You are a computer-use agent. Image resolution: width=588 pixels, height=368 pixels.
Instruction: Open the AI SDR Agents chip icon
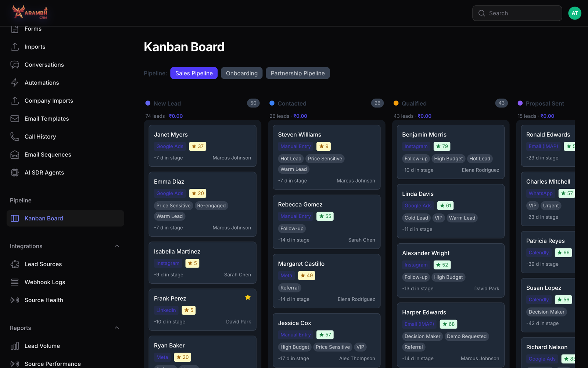coord(15,173)
